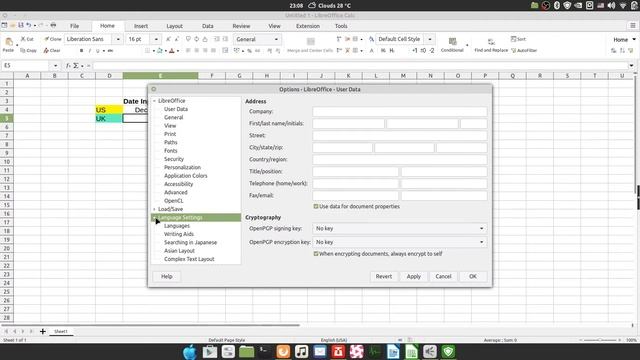Screen dimensions: 640x360
Task: Click the Find and Replace icon
Action: coord(491,42)
